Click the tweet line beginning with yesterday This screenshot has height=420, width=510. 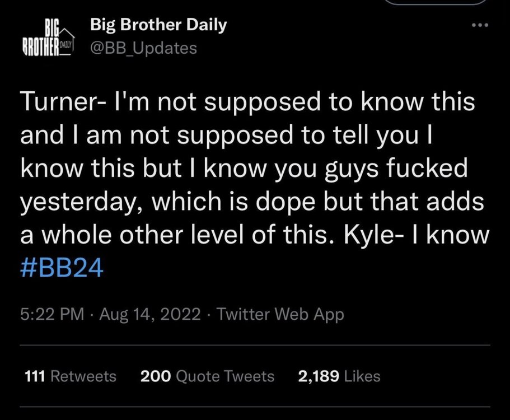252,202
